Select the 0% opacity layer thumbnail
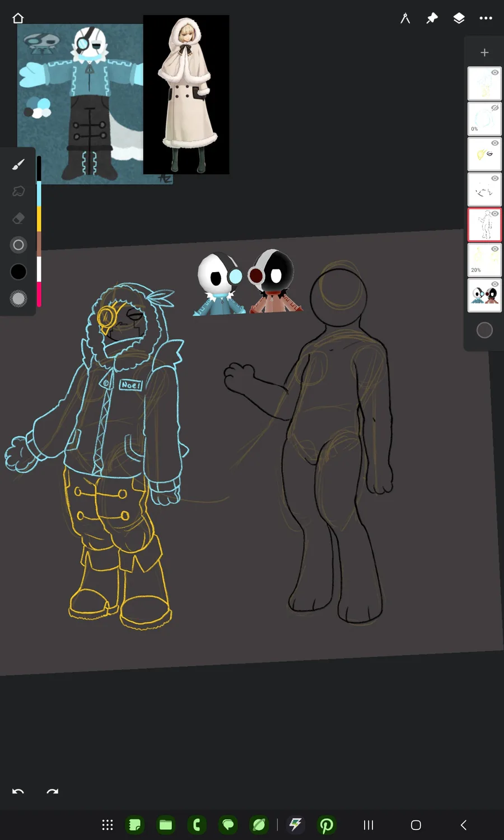This screenshot has height=840, width=504. pos(484,119)
